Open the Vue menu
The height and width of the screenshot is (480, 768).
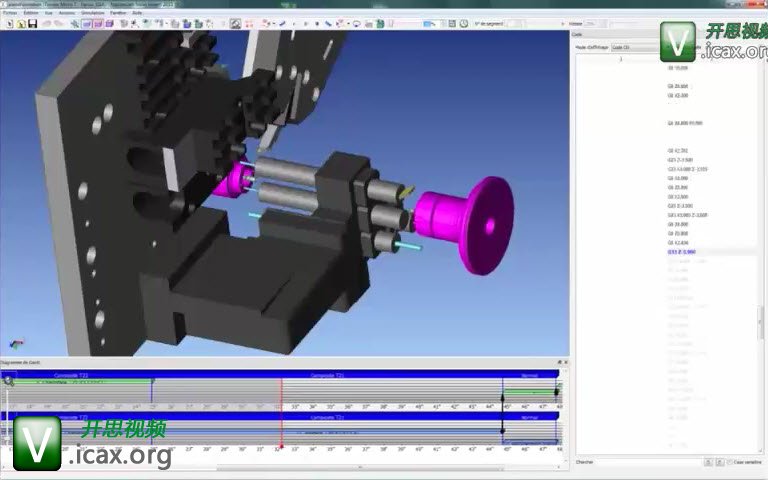(49, 13)
